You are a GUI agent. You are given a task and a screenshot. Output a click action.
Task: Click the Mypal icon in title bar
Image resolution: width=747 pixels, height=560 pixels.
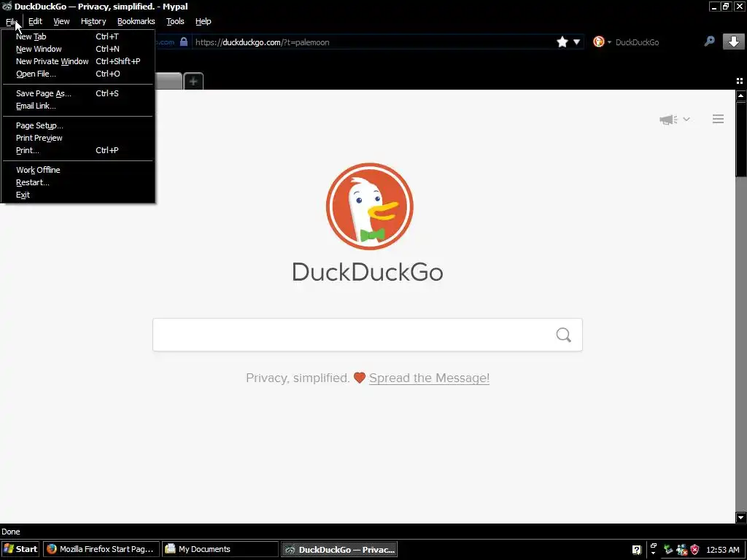[7, 6]
